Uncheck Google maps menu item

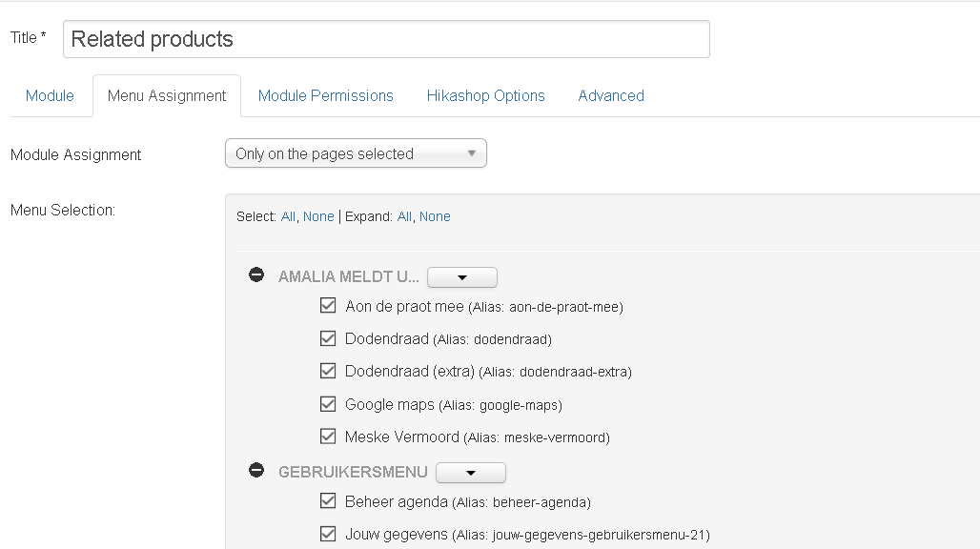pos(329,404)
